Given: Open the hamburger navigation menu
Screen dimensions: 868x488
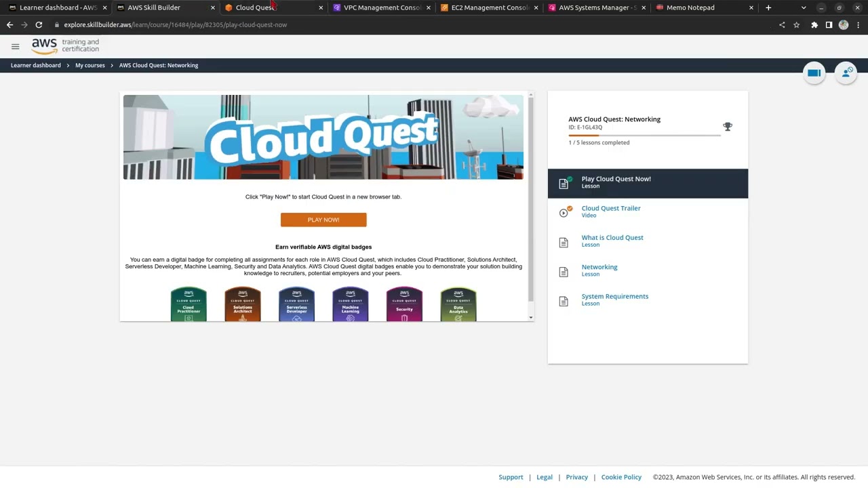Looking at the screenshot, I should click(15, 47).
